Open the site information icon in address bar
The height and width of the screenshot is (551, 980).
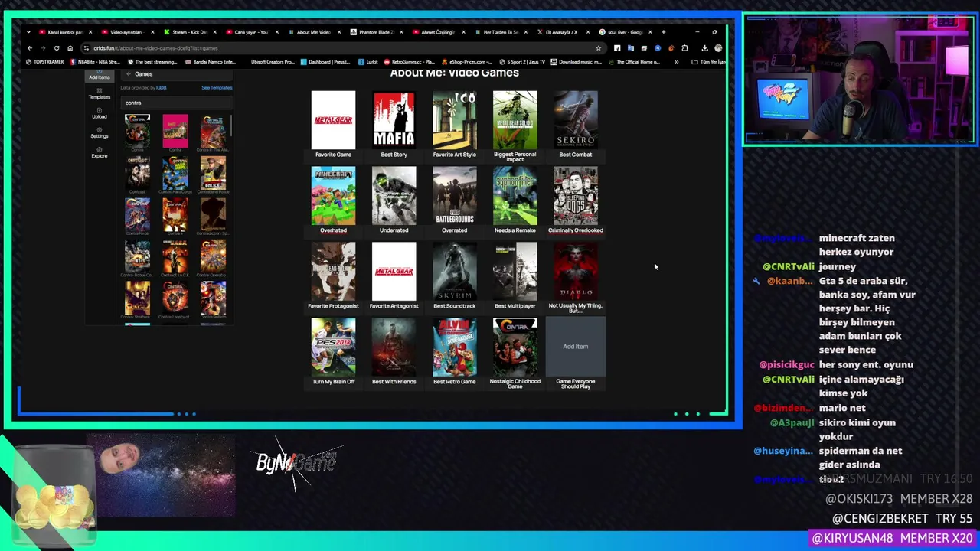click(86, 48)
